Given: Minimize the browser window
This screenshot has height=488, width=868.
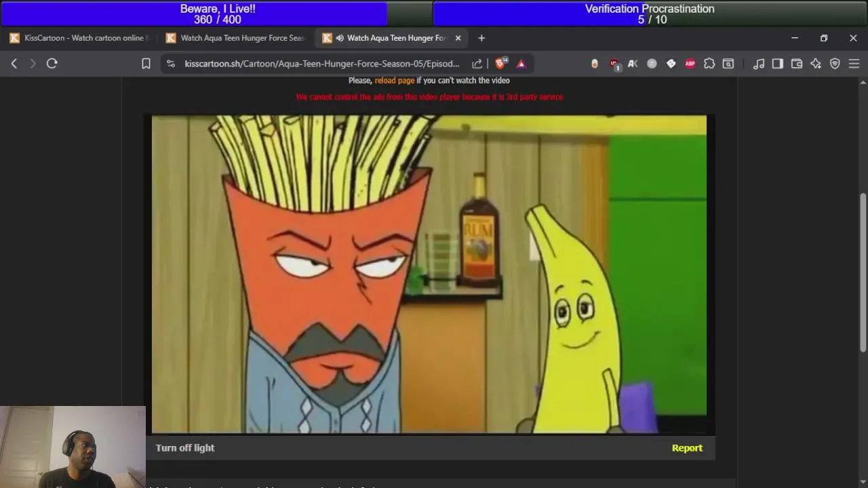Looking at the screenshot, I should (x=795, y=38).
